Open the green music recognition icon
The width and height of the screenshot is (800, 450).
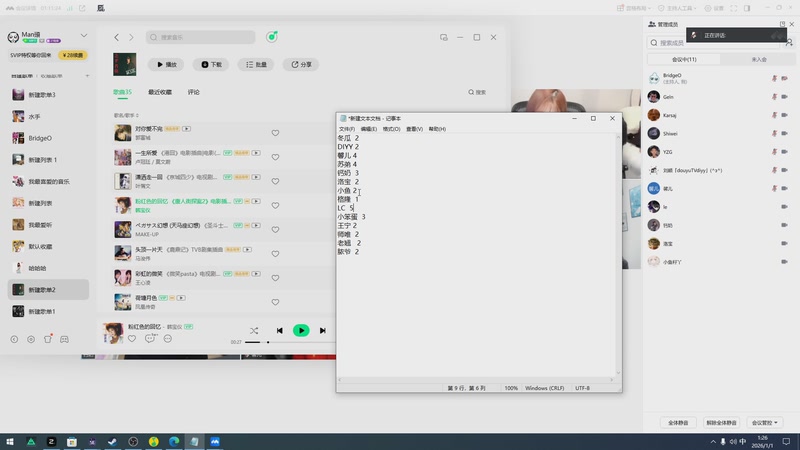click(272, 37)
